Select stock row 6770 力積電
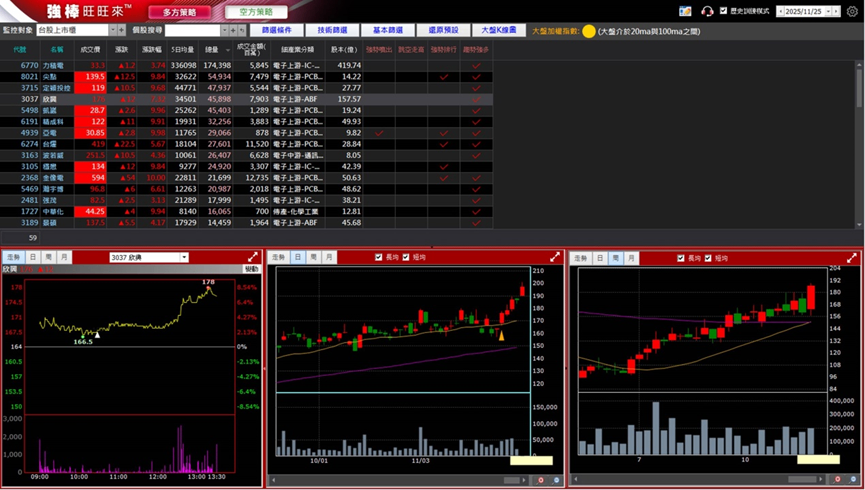The image size is (865, 490). click(246, 66)
